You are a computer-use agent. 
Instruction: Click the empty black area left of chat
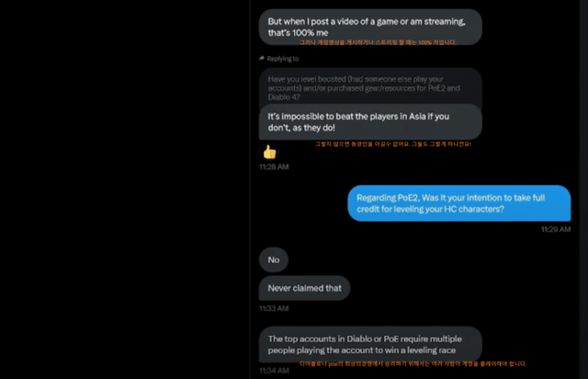[x=119, y=184]
